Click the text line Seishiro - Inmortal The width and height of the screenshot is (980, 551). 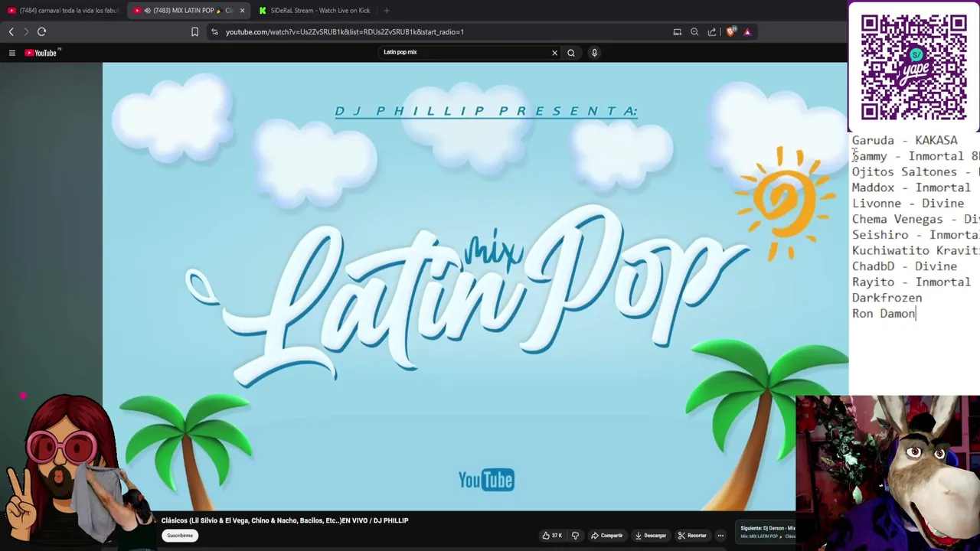[916, 235]
